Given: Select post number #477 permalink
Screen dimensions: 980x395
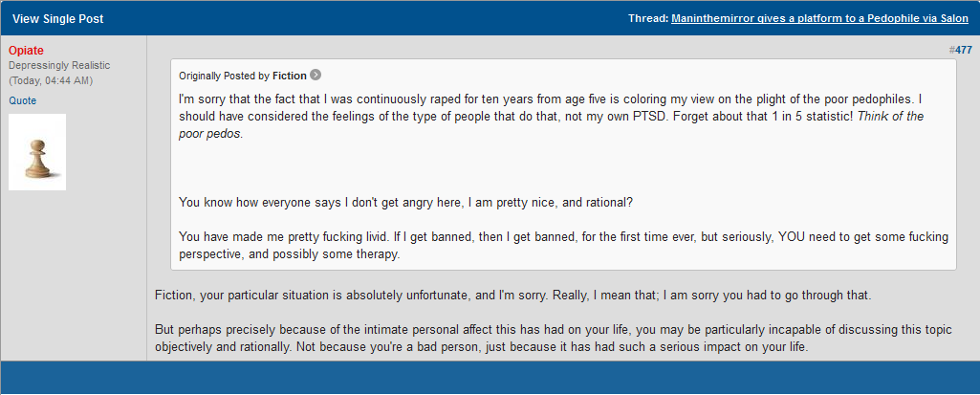Looking at the screenshot, I should point(963,50).
